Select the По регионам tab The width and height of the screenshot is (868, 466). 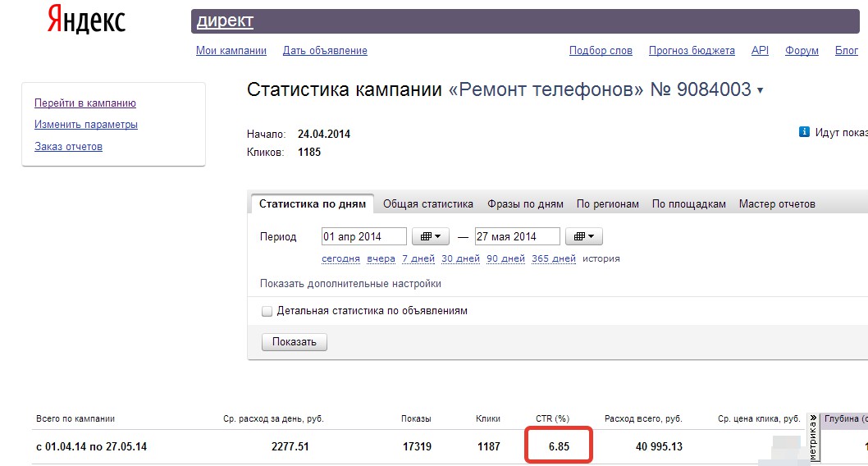point(607,204)
